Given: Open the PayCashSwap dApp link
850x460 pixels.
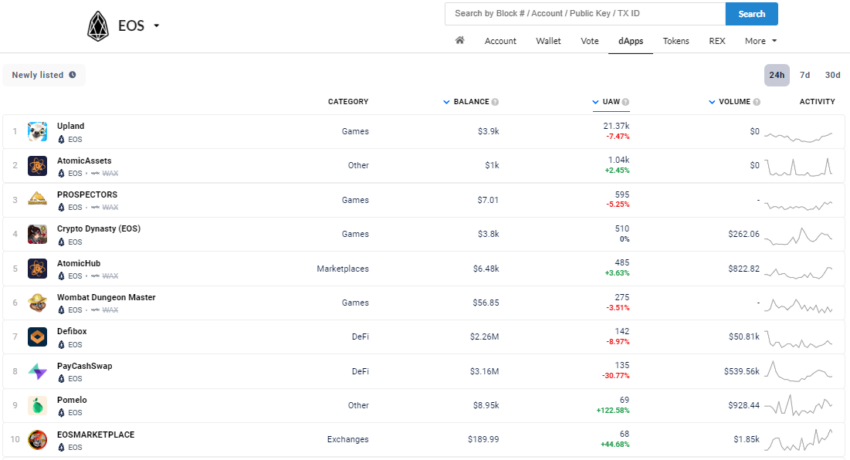Looking at the screenshot, I should [85, 366].
